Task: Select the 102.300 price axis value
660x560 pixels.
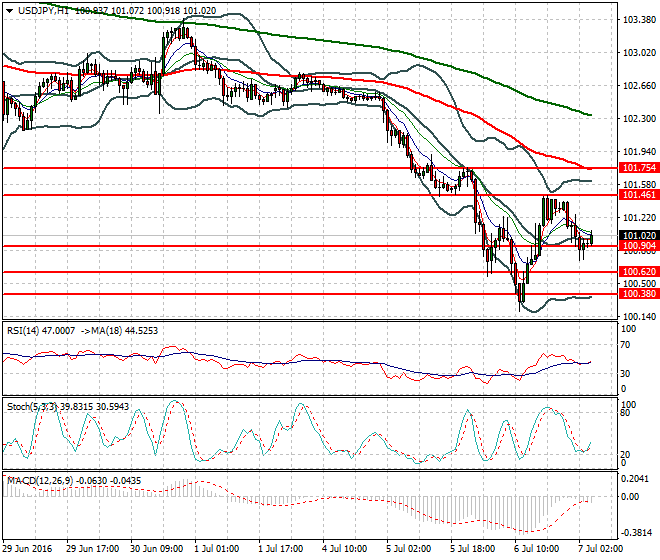Action: click(x=639, y=118)
